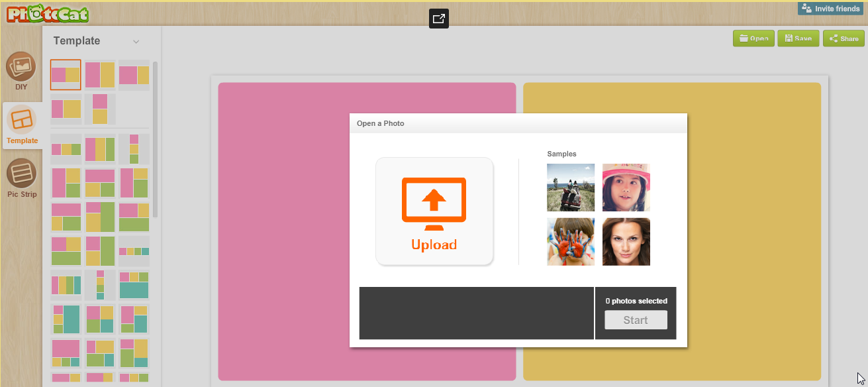Click the dark selected-photos tray area
This screenshot has height=387, width=868.
(477, 313)
